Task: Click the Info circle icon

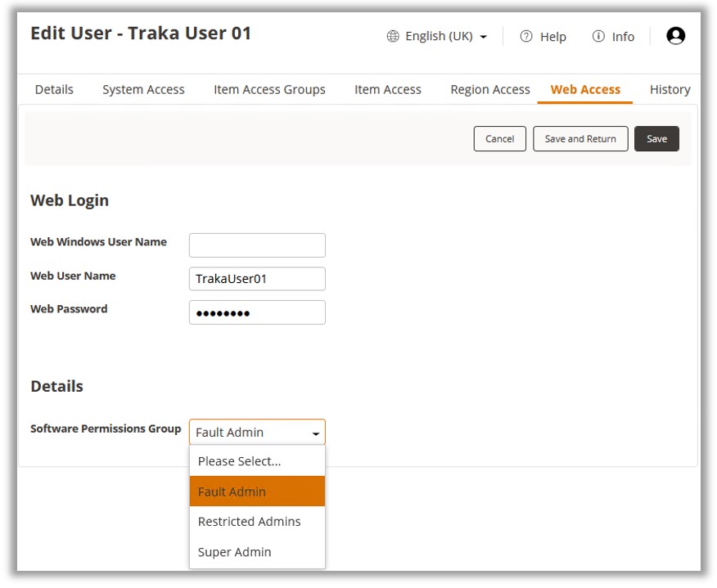Action: coord(598,37)
